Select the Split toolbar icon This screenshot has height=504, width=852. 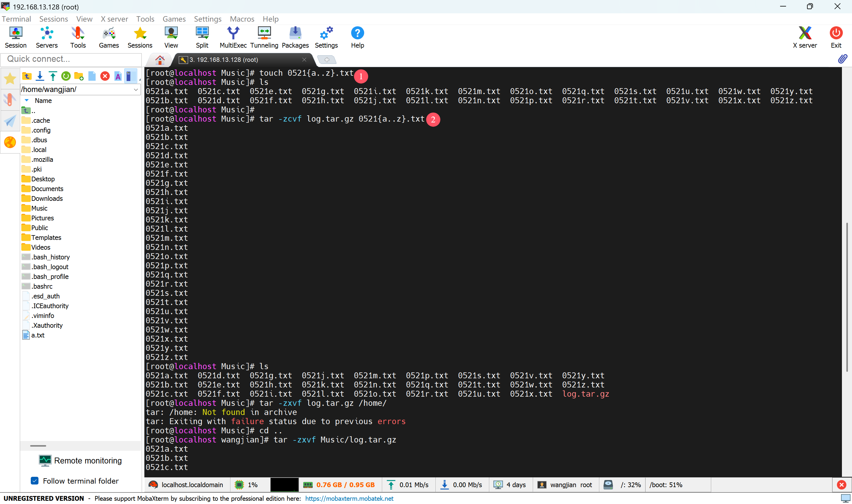pos(202,37)
